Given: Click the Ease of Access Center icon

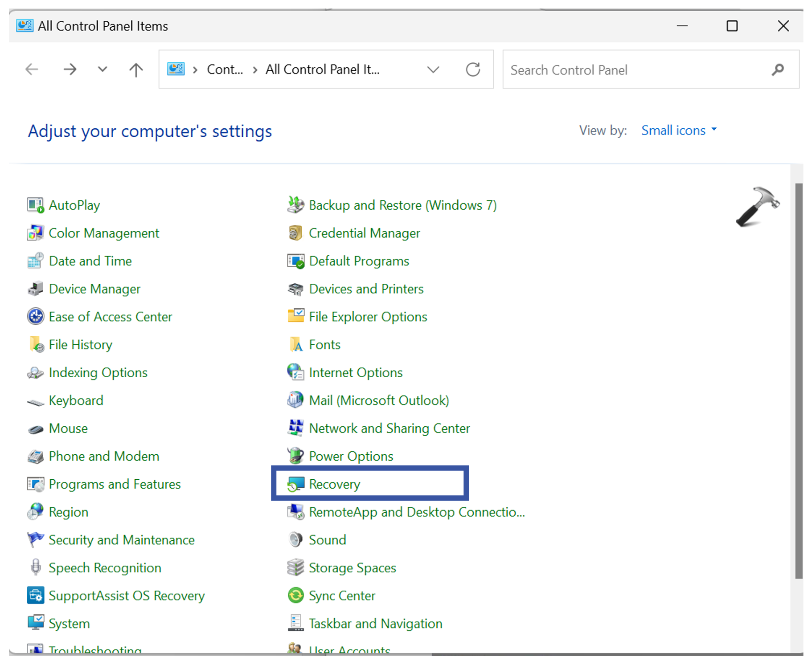Looking at the screenshot, I should pos(36,317).
